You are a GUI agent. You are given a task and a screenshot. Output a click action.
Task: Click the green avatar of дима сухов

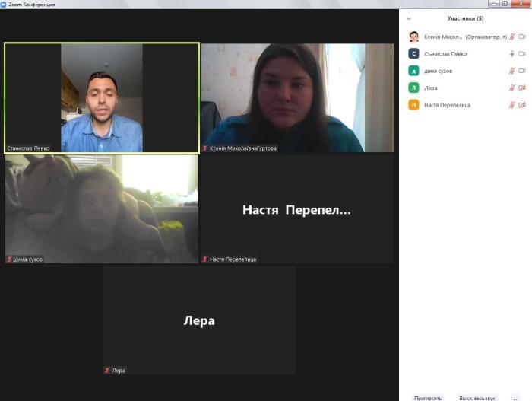413,71
